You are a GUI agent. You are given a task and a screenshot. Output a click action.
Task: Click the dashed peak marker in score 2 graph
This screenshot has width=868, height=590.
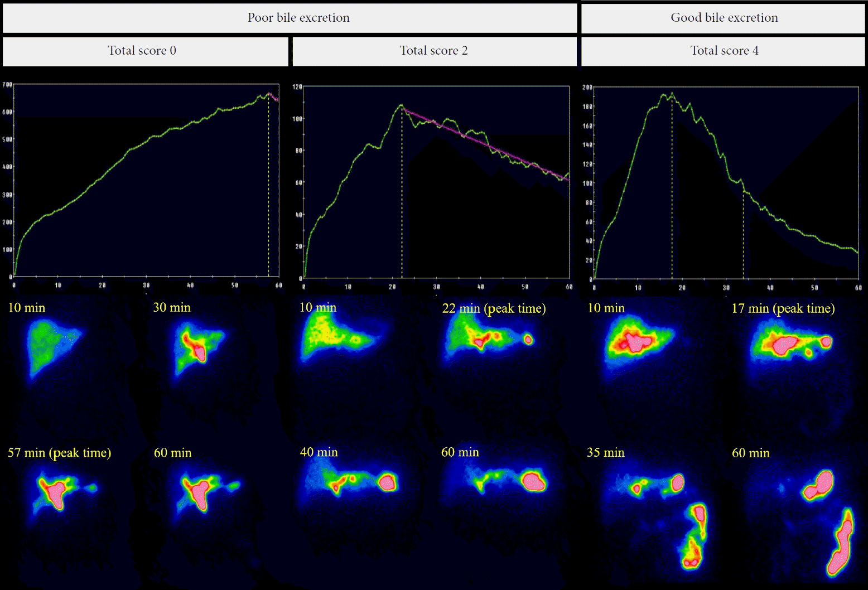pos(402,195)
